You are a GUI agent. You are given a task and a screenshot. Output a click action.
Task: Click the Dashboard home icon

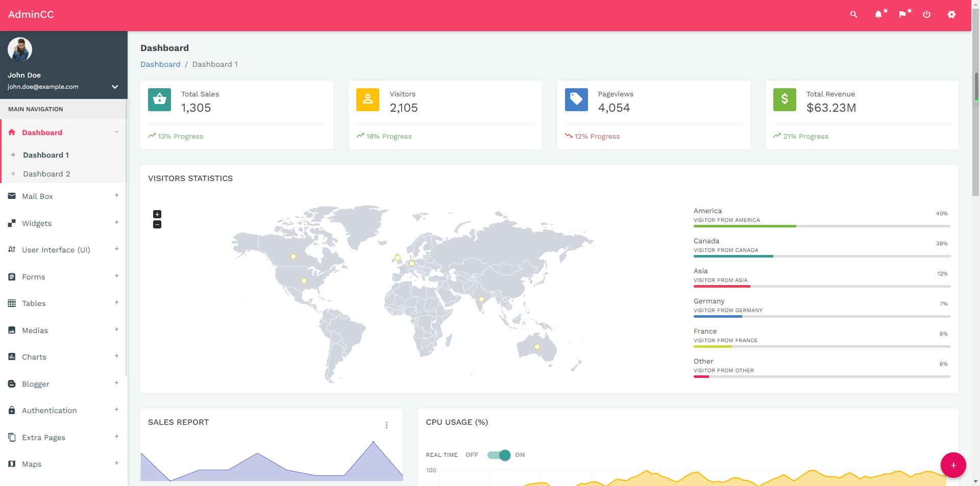(12, 133)
